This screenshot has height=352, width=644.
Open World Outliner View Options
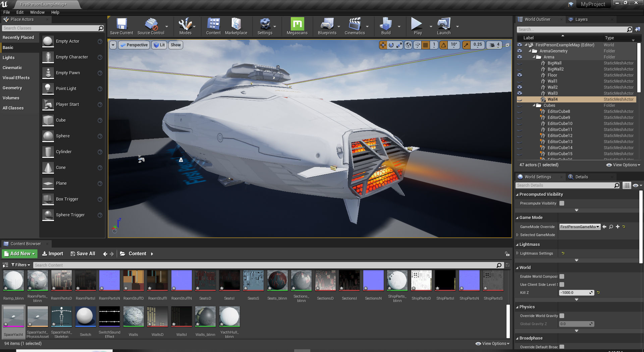[x=623, y=165]
